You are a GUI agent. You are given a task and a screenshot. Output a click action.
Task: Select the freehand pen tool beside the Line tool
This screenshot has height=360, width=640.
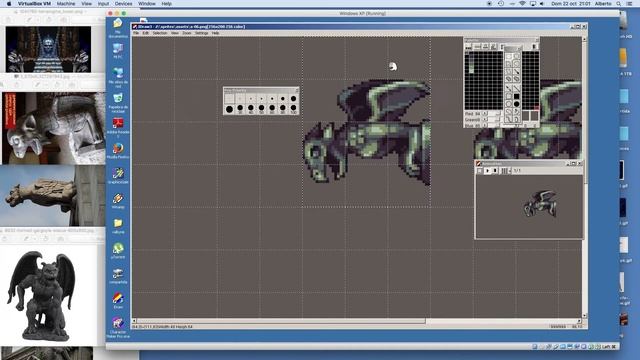pyautogui.click(x=508, y=88)
